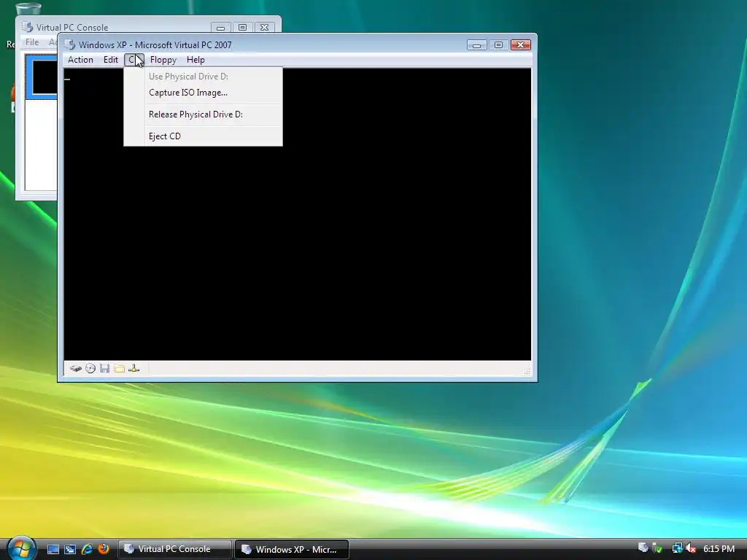Click Windows XP taskbar button
The height and width of the screenshot is (560, 747).
click(x=292, y=549)
